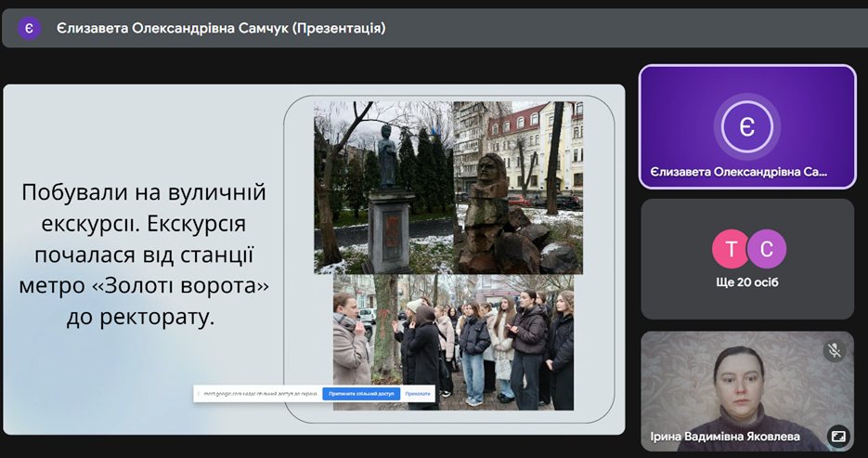The image size is (868, 458).
Task: Click the name label 'Ірина Вадимівна Яковлева'
Action: (725, 437)
